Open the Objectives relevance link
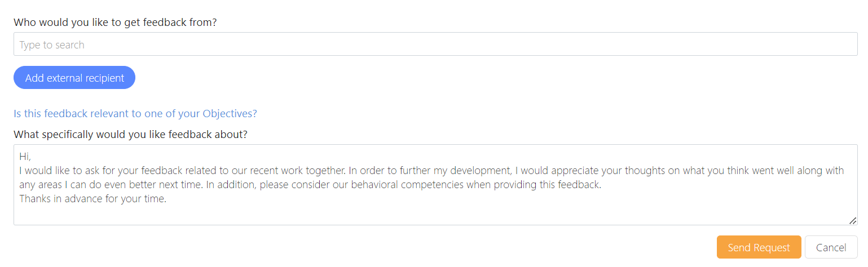The width and height of the screenshot is (868, 267). pos(135,113)
